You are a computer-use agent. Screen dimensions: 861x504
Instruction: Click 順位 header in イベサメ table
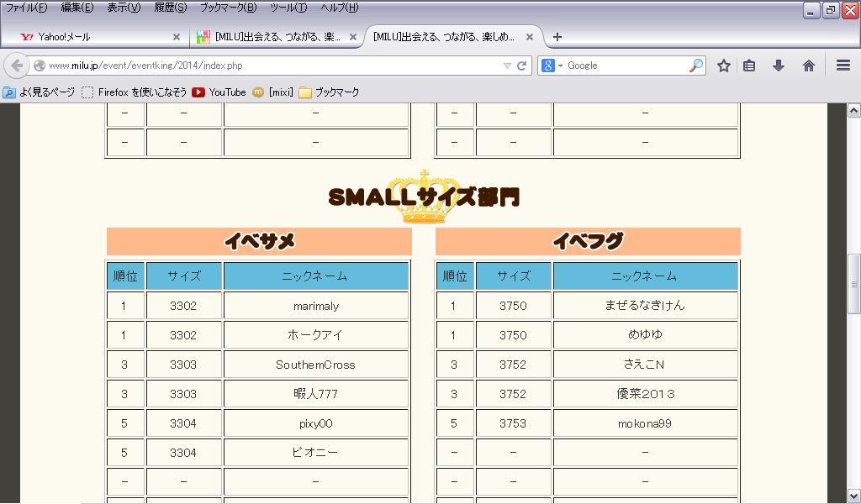[126, 276]
